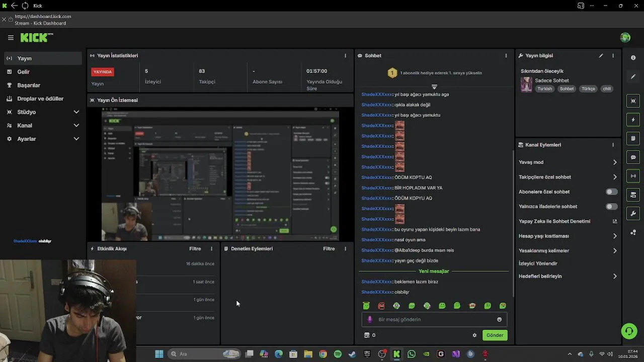This screenshot has width=644, height=362.
Task: Open Yayın İstatistikleri three-dot menu
Action: click(x=345, y=56)
